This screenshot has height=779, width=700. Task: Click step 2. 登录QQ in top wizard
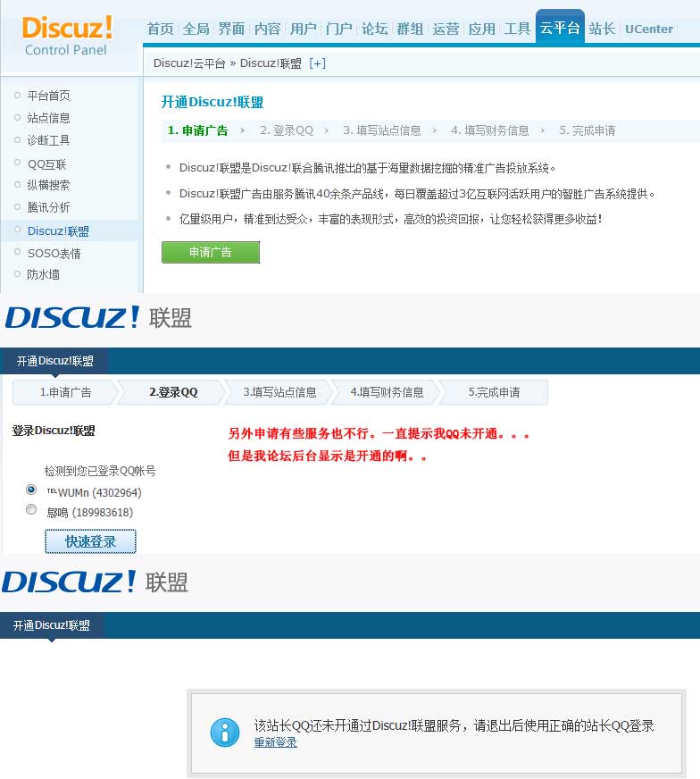[287, 130]
